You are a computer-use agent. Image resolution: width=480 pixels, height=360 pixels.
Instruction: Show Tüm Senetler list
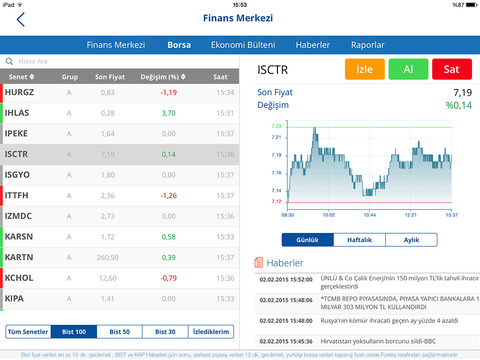[x=28, y=332]
